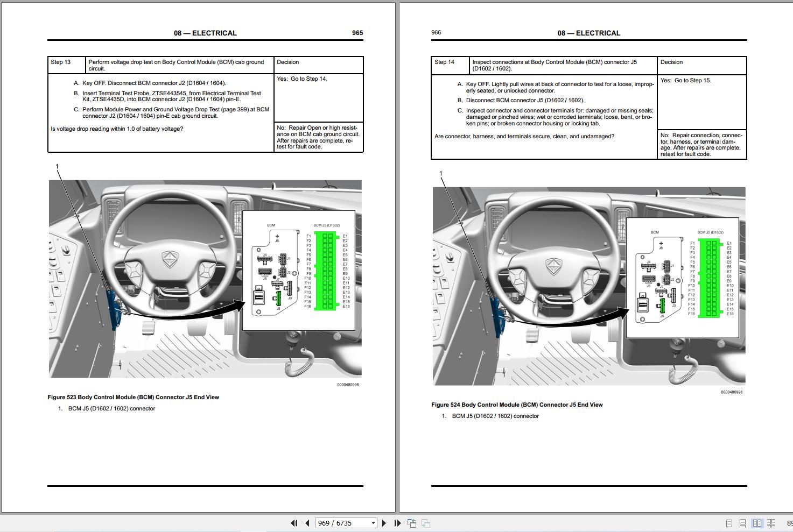Click Figure 524 caption text
This screenshot has height=532, width=793.
tap(517, 405)
